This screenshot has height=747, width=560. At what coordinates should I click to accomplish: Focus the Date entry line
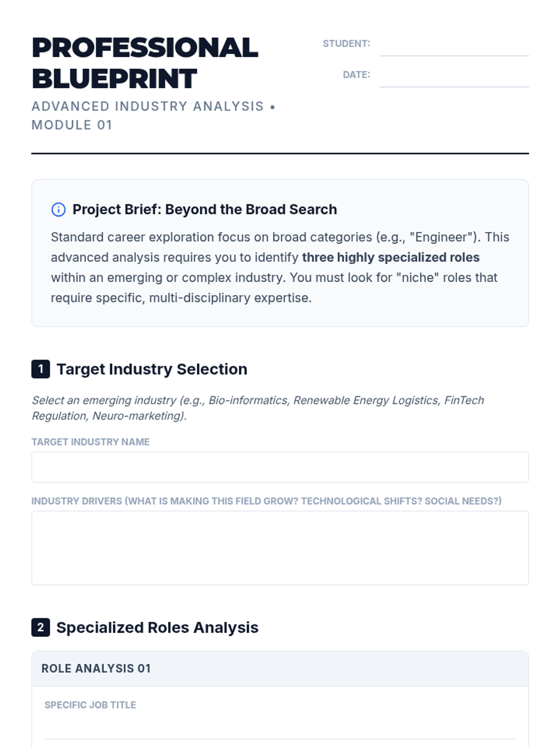[x=454, y=78]
